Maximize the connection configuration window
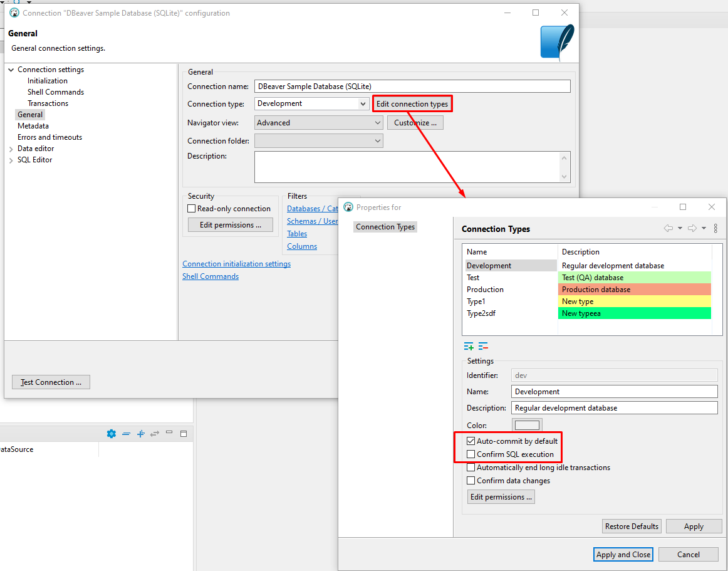The image size is (728, 571). [535, 13]
